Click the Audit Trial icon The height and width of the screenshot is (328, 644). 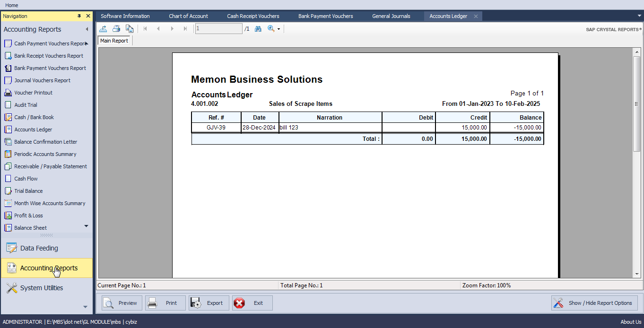click(x=8, y=105)
